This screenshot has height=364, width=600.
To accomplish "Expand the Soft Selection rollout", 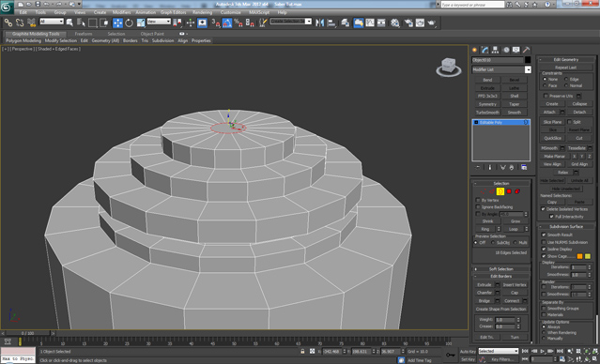I will [x=500, y=269].
